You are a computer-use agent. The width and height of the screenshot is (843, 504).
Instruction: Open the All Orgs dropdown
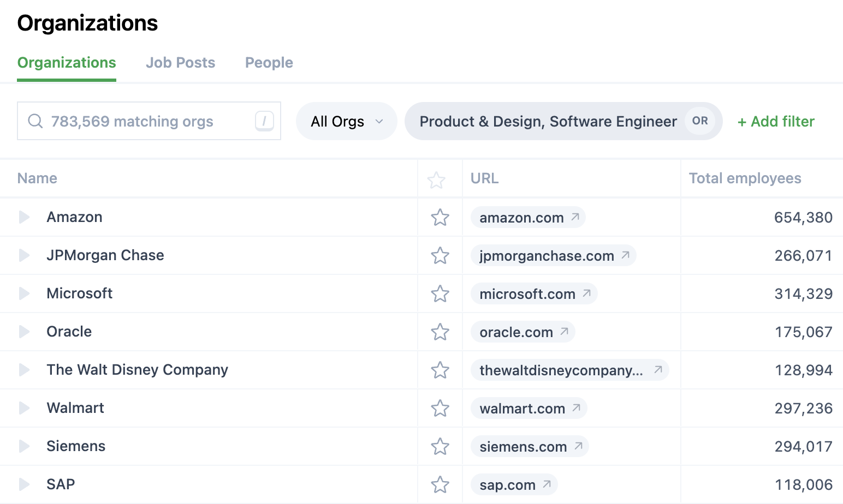[x=346, y=121]
